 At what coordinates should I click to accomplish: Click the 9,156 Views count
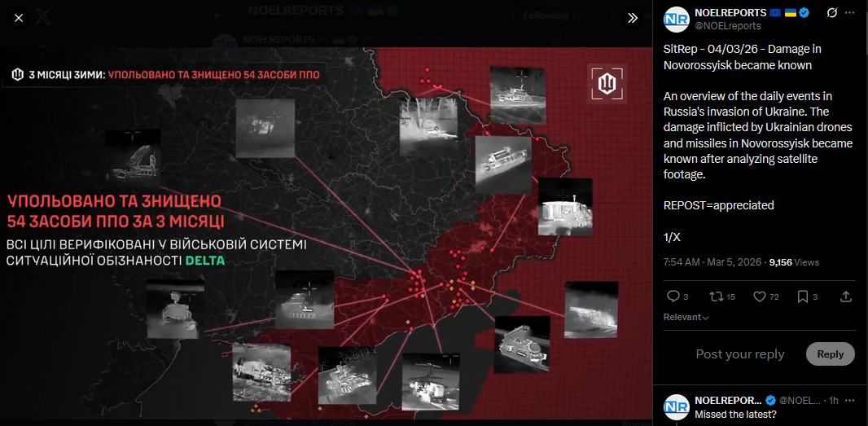point(794,262)
